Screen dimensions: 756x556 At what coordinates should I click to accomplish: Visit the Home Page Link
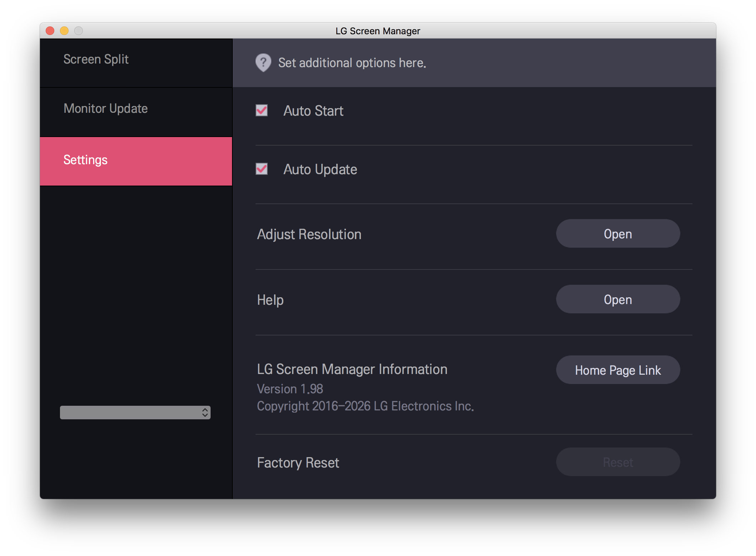click(618, 370)
